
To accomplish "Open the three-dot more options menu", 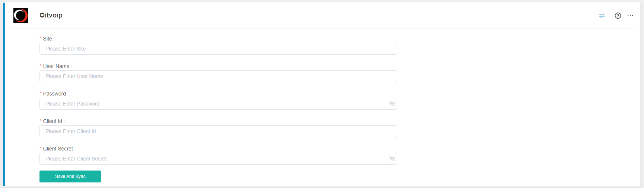I will (x=630, y=16).
